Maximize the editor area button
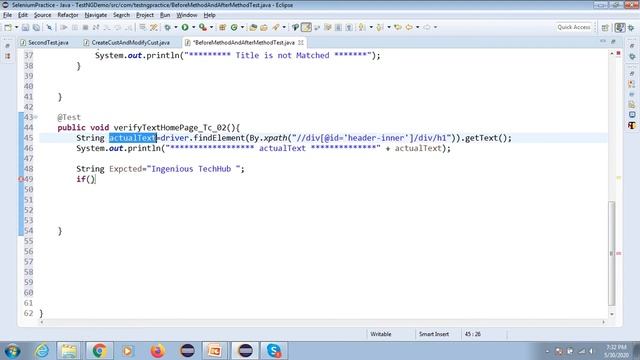 (x=613, y=41)
